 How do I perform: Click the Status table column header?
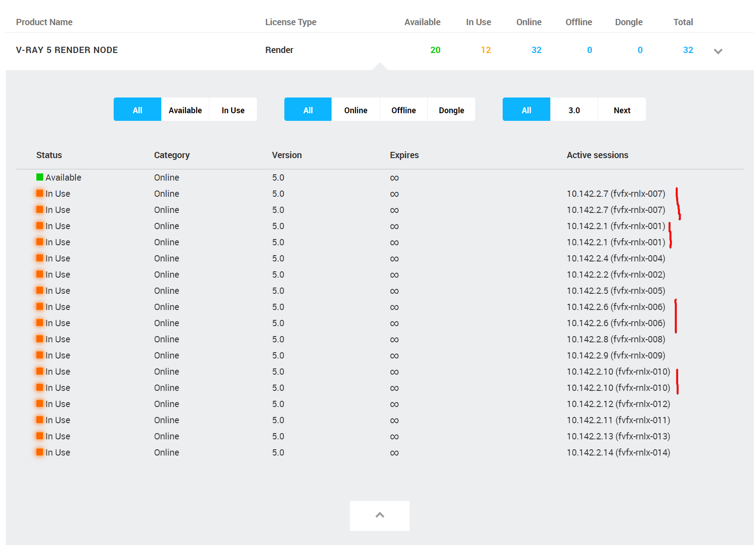(49, 155)
